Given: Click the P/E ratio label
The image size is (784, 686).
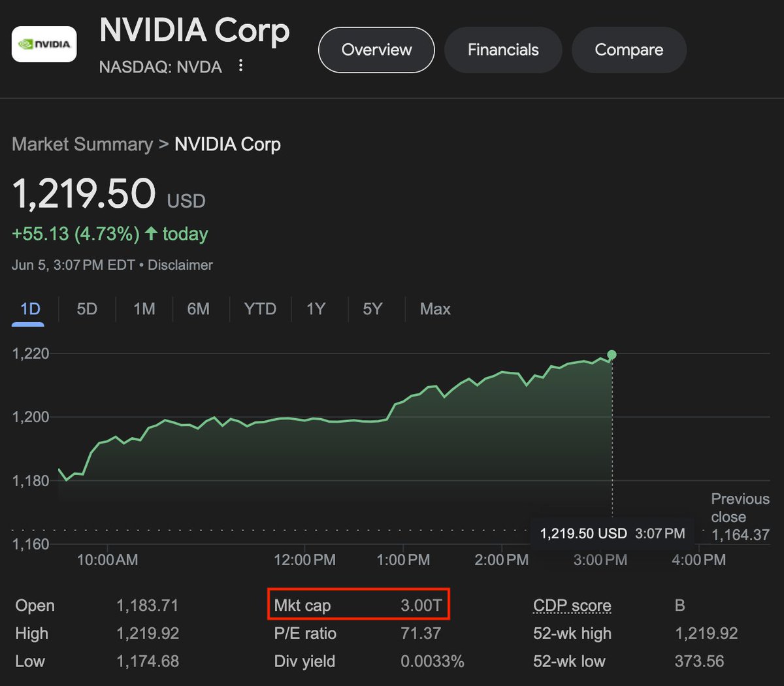Looking at the screenshot, I should pos(305,634).
